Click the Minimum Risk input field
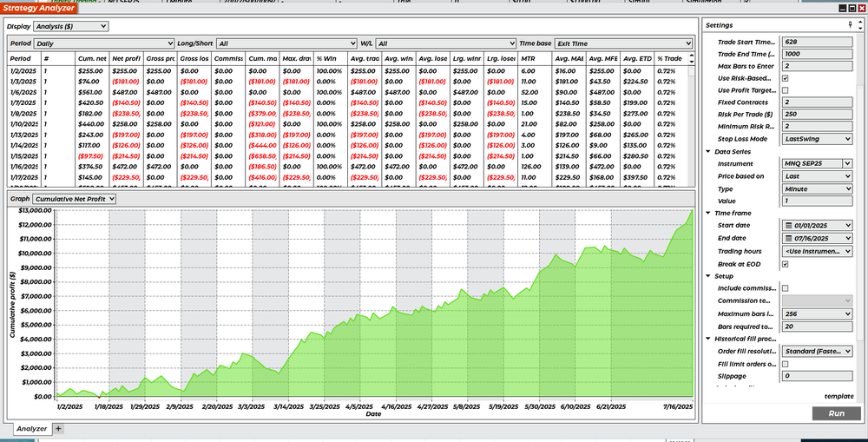868x442 pixels. click(817, 127)
